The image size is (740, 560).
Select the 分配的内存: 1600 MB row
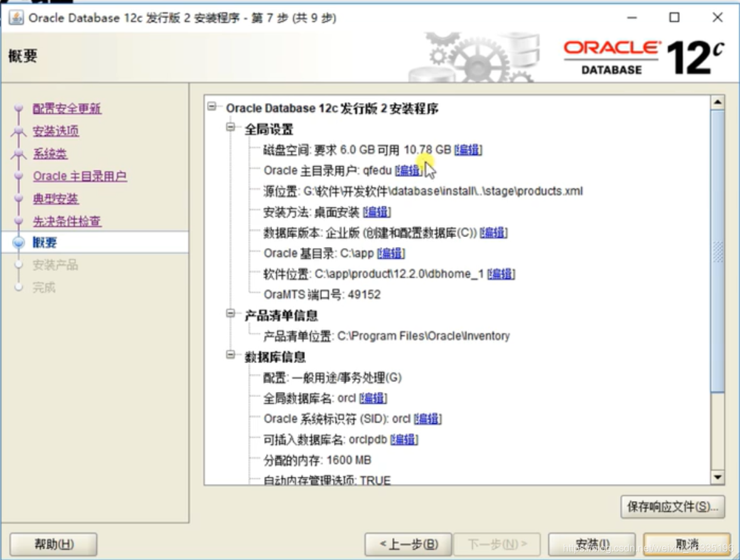(x=317, y=460)
